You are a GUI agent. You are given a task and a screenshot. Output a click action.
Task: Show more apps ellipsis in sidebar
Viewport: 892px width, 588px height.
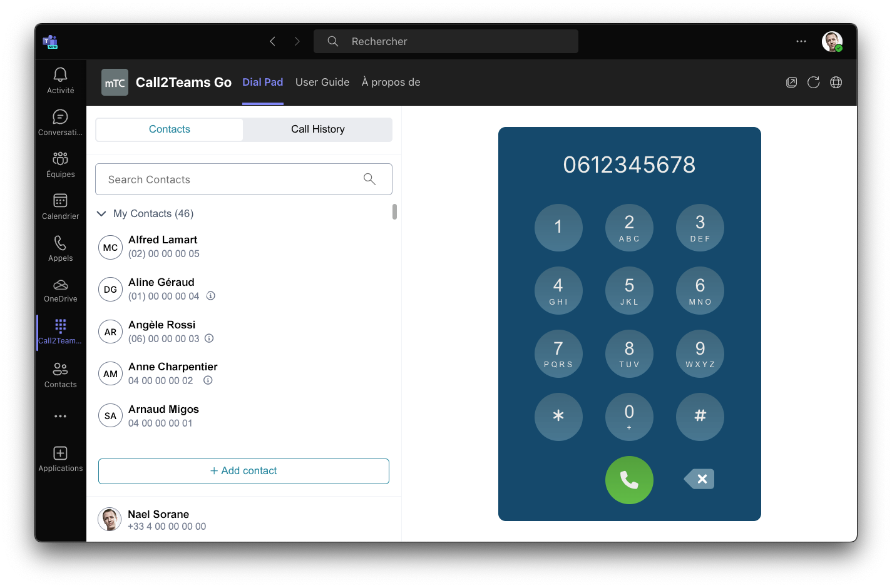coord(60,416)
